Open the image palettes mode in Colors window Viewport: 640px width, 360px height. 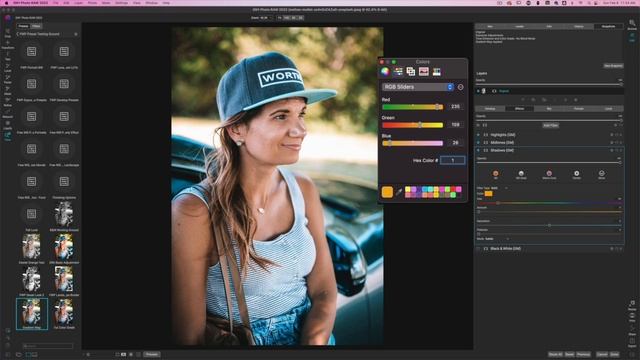coord(424,72)
